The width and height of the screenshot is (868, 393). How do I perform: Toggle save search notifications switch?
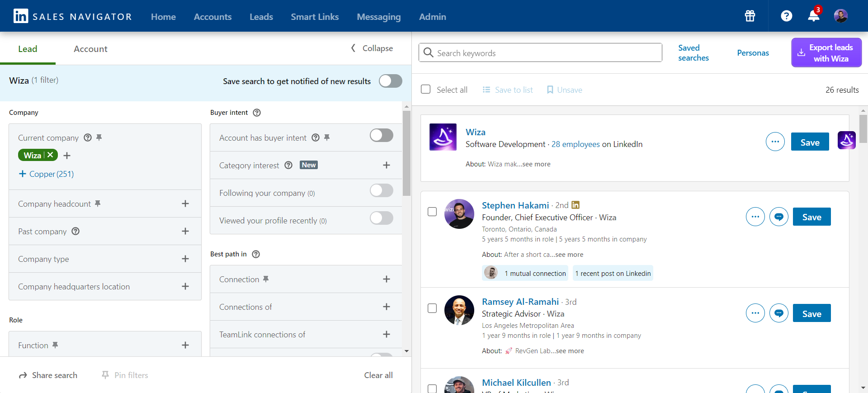[x=391, y=81]
